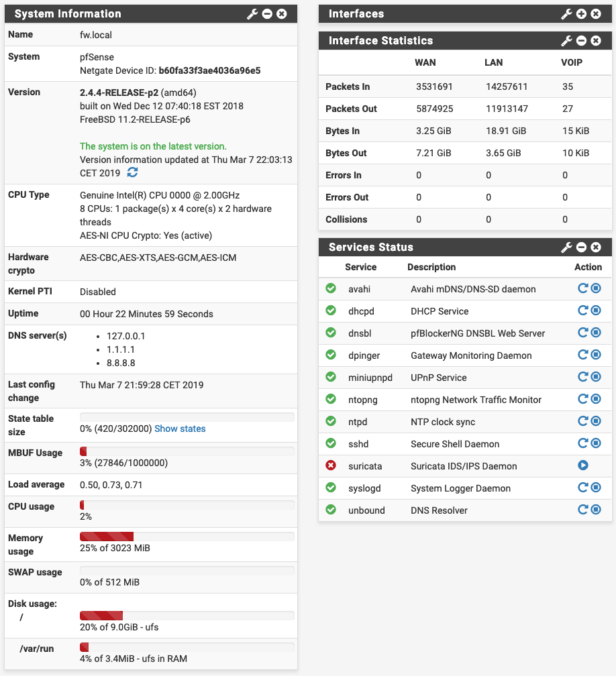Image resolution: width=616 pixels, height=676 pixels.
Task: Stop the dhcpd service
Action: (x=595, y=311)
